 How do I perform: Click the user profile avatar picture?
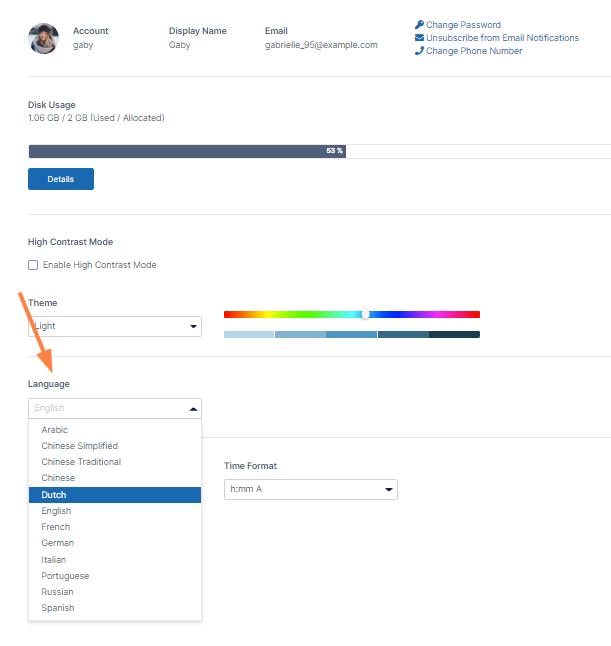point(44,38)
